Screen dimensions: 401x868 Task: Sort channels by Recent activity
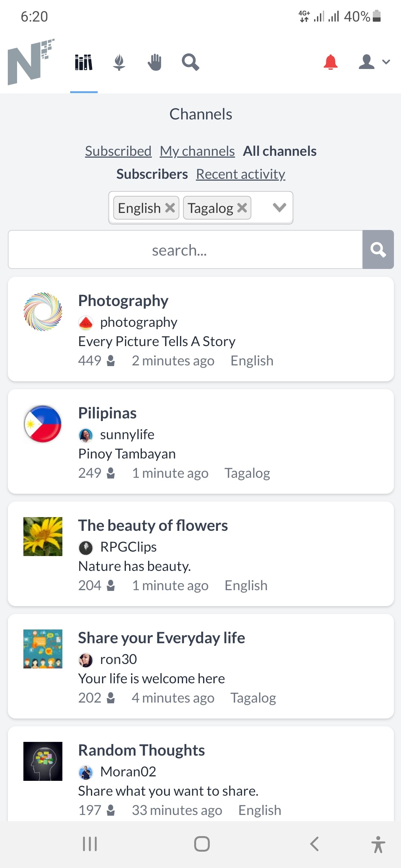coord(241,174)
